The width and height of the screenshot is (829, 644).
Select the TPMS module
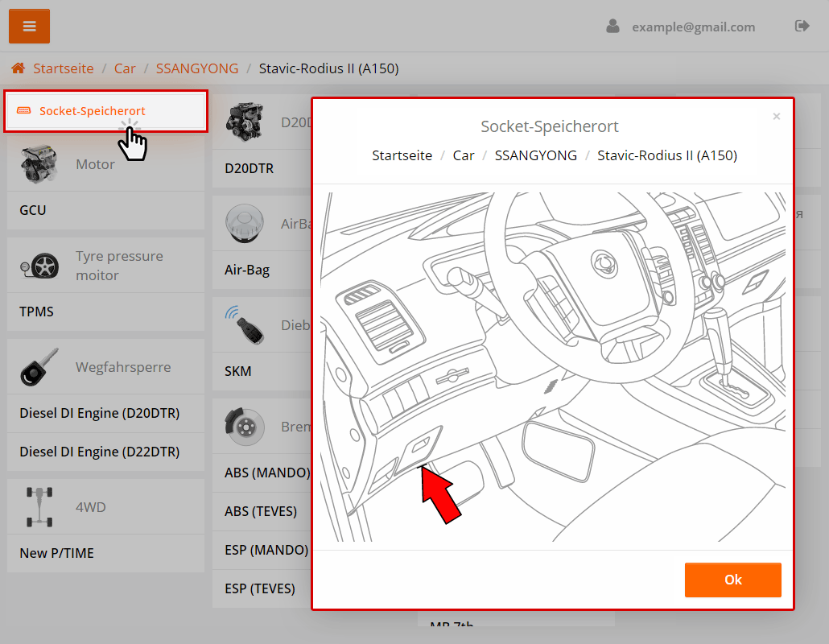tap(37, 312)
